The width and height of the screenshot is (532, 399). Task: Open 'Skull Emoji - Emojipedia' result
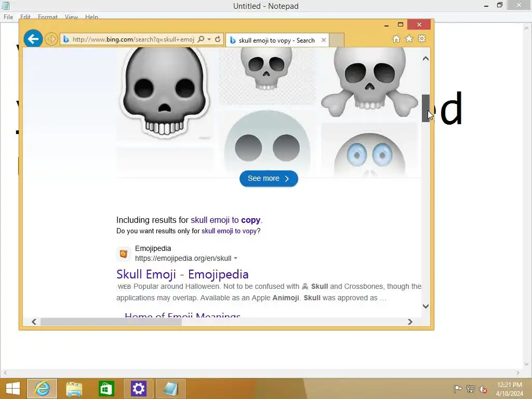pos(182,274)
